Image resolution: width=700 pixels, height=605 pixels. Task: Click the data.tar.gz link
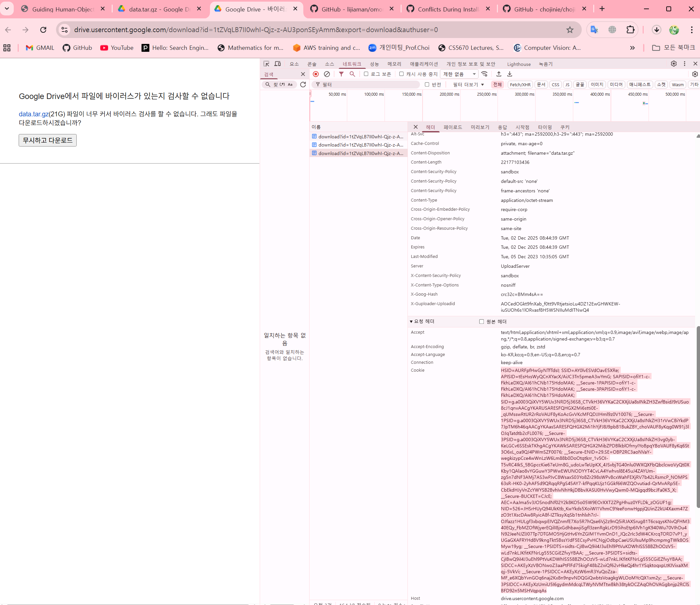click(x=33, y=114)
